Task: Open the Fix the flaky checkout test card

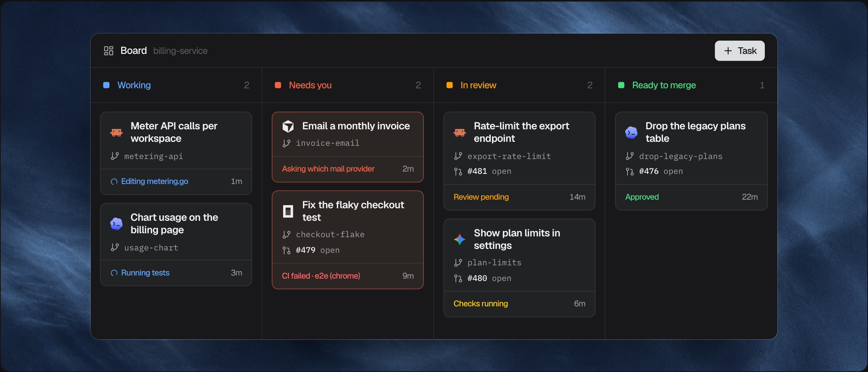Action: tap(348, 240)
